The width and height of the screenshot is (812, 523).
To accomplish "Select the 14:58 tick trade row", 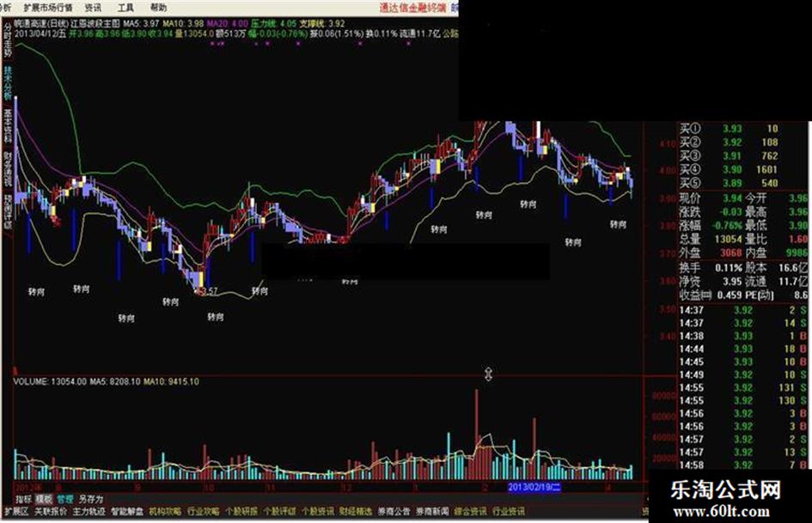I will pyautogui.click(x=743, y=465).
